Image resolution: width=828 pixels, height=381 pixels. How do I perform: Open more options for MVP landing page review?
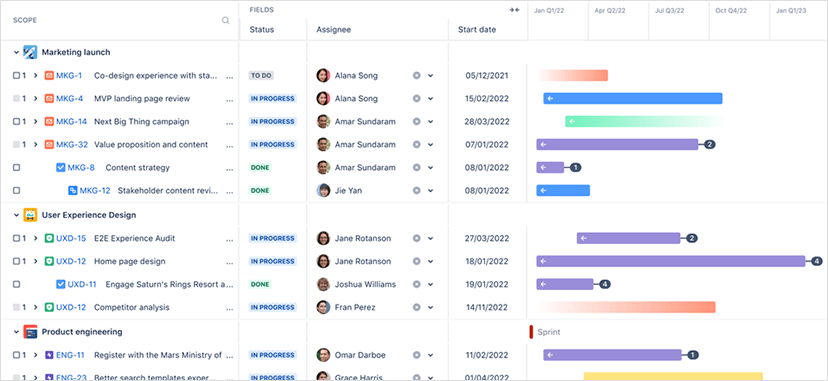click(229, 99)
